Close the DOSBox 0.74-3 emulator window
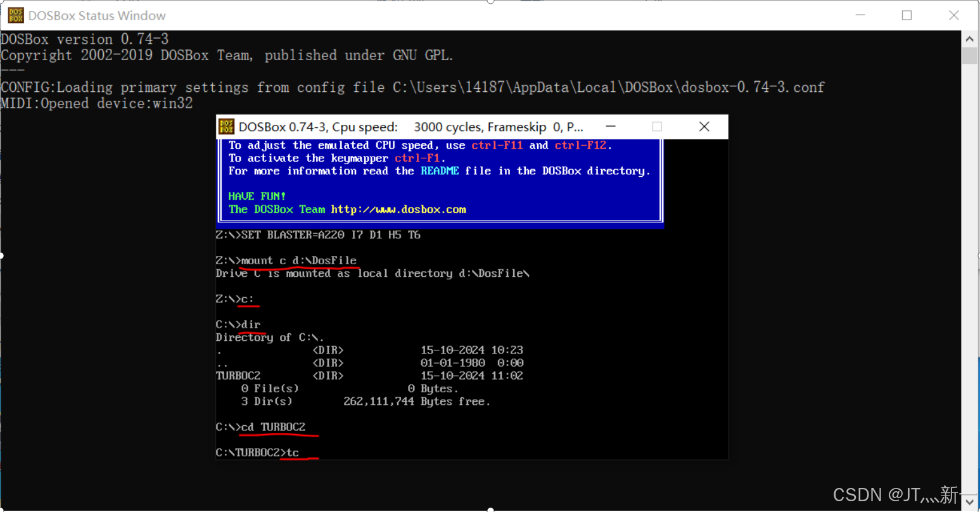 click(x=704, y=127)
